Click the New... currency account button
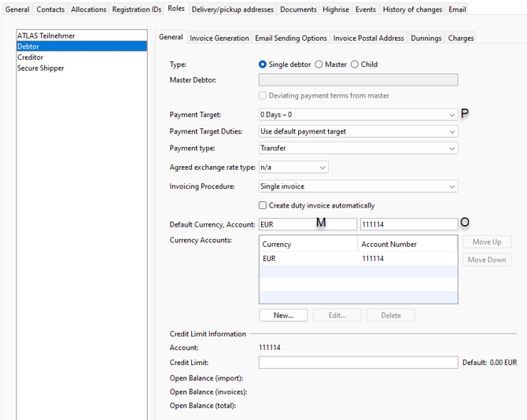 pyautogui.click(x=283, y=315)
